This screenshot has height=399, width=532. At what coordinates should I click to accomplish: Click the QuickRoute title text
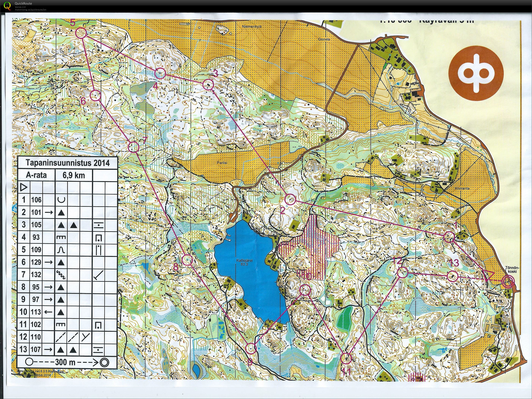coord(23,3)
